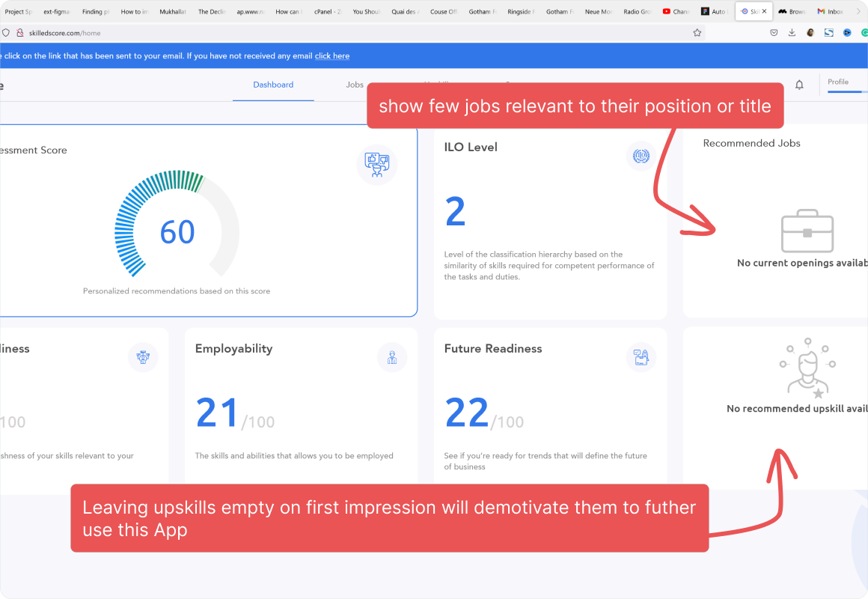The image size is (868, 599).
Task: Click the Employability person icon
Action: click(392, 357)
